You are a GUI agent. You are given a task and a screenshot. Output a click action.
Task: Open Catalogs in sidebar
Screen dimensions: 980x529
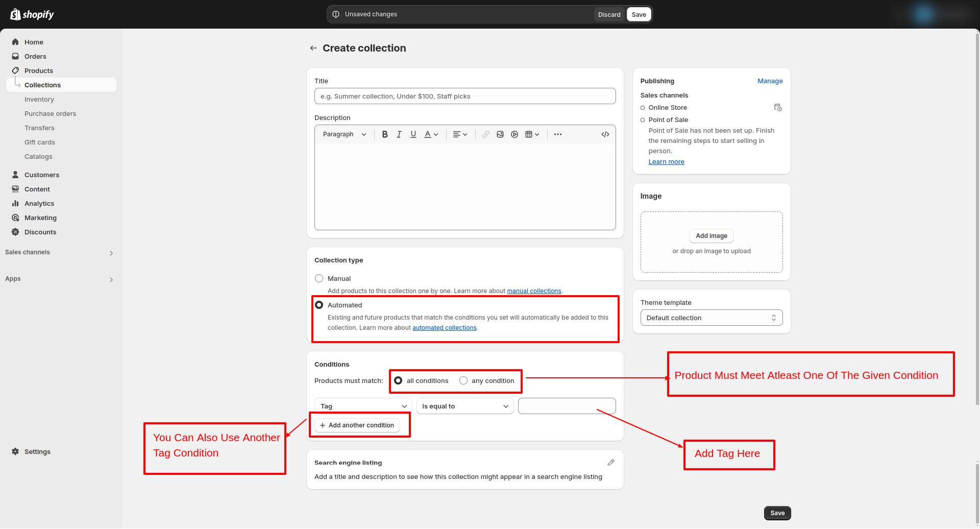coord(38,156)
